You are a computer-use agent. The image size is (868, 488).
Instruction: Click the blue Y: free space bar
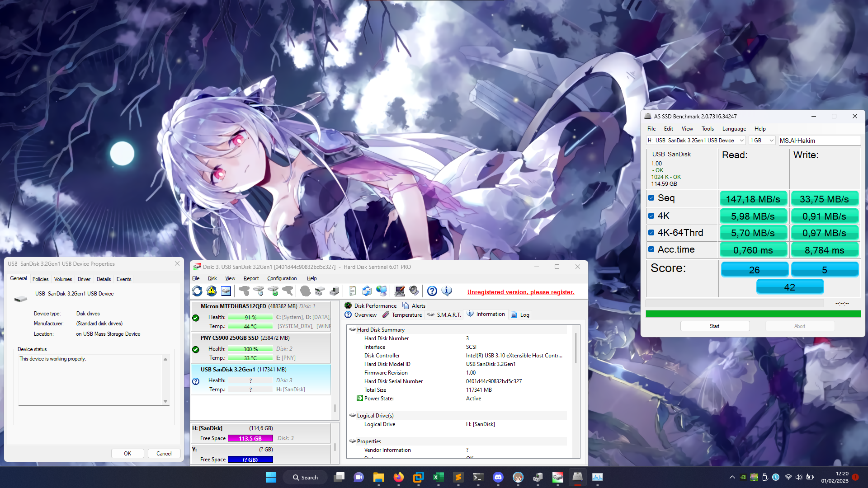click(x=250, y=460)
